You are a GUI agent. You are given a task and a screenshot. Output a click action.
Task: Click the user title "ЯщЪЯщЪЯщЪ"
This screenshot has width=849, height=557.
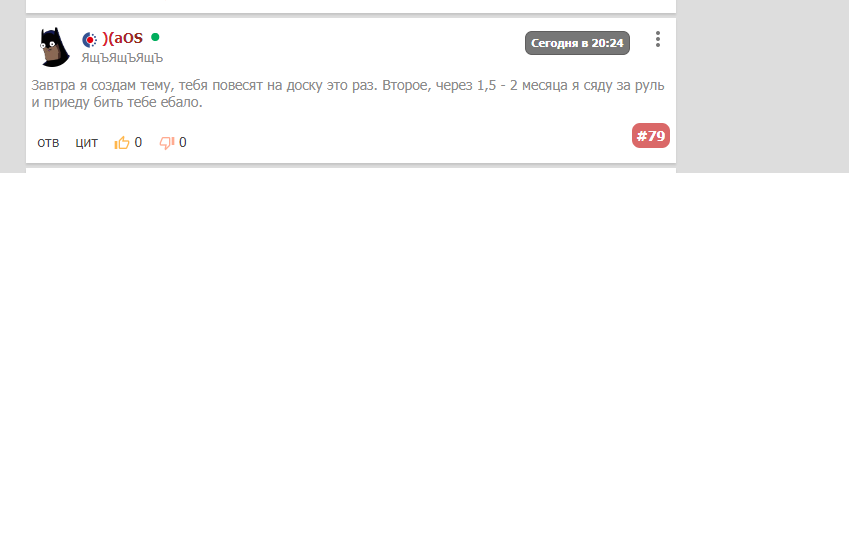(x=122, y=58)
